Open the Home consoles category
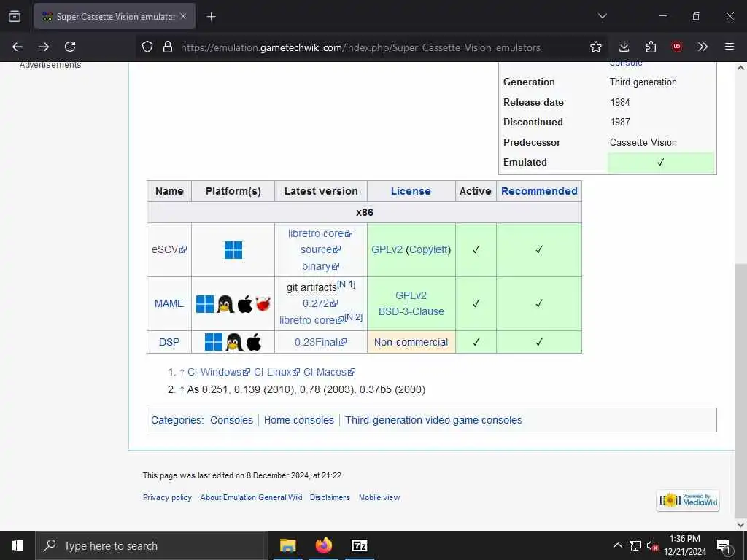 298,420
